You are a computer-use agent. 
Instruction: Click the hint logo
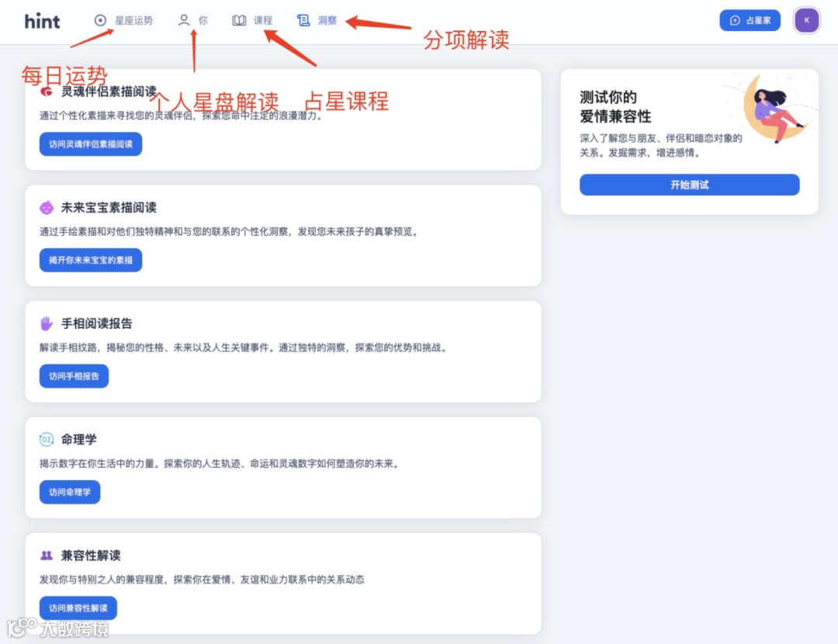(42, 22)
